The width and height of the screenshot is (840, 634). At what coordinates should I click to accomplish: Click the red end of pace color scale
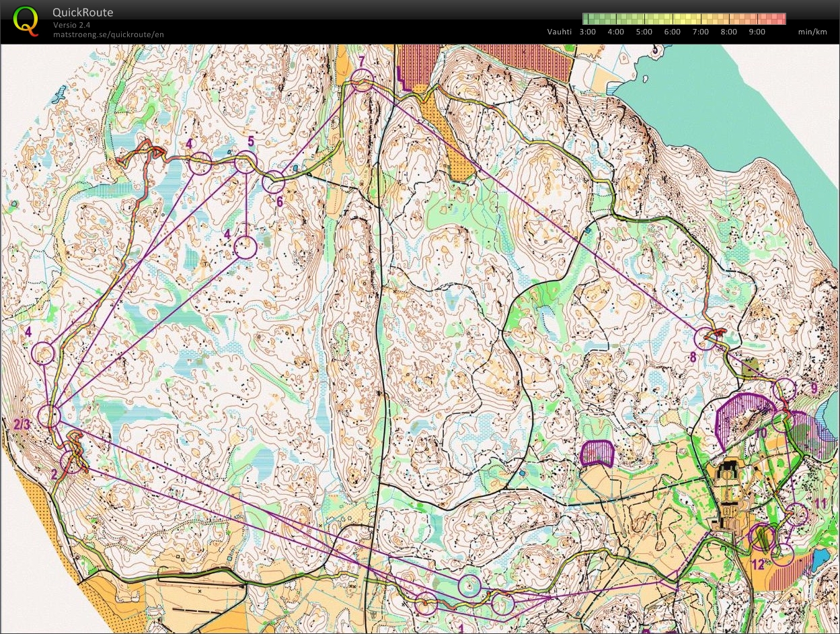pos(780,18)
